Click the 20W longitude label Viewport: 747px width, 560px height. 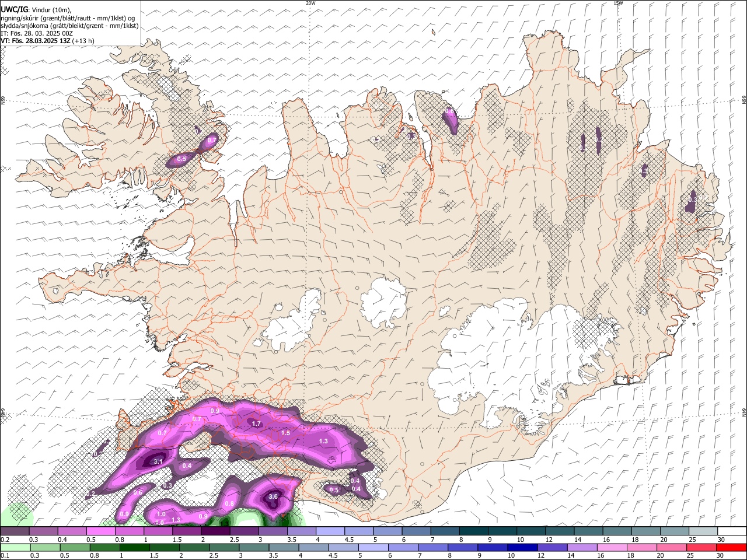point(310,3)
